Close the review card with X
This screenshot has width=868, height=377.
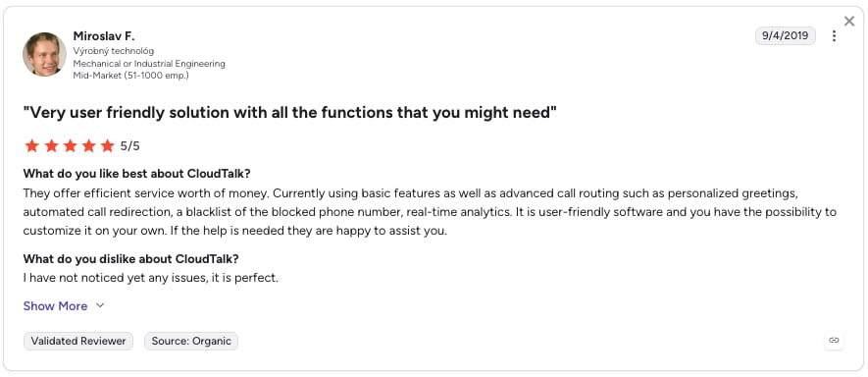pos(849,21)
